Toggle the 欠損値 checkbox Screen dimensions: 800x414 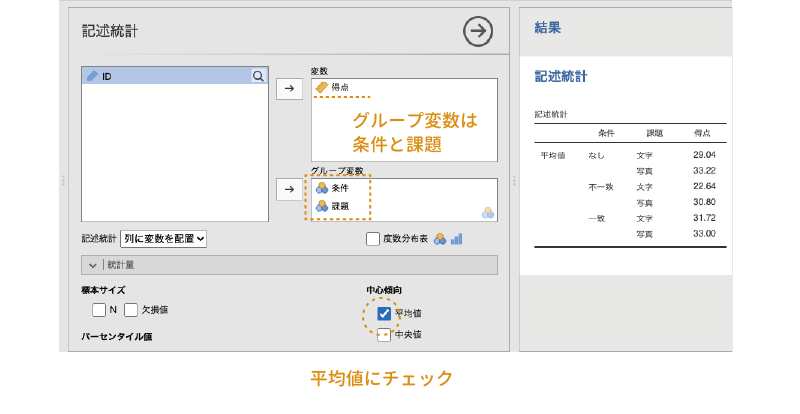pos(131,310)
